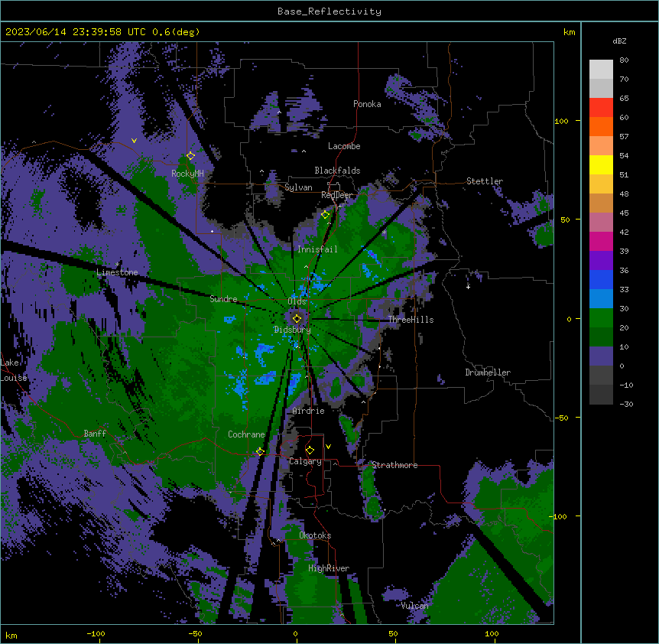
Task: Click the Stettler town label
Action: tap(485, 181)
